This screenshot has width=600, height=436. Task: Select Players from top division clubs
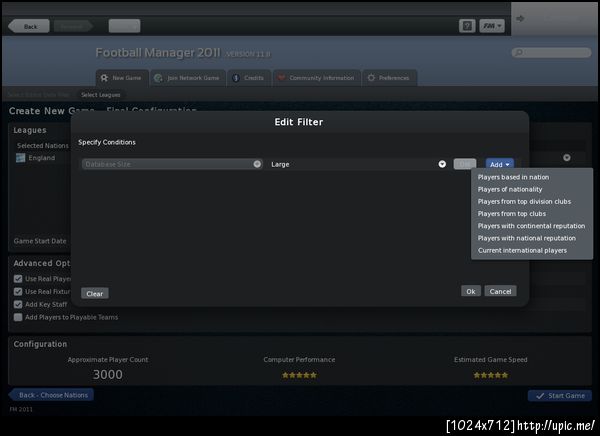pyautogui.click(x=524, y=202)
